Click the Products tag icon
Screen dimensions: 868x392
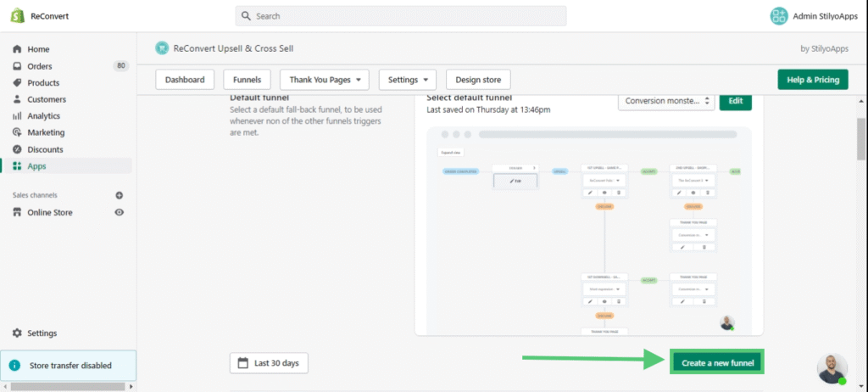click(17, 82)
